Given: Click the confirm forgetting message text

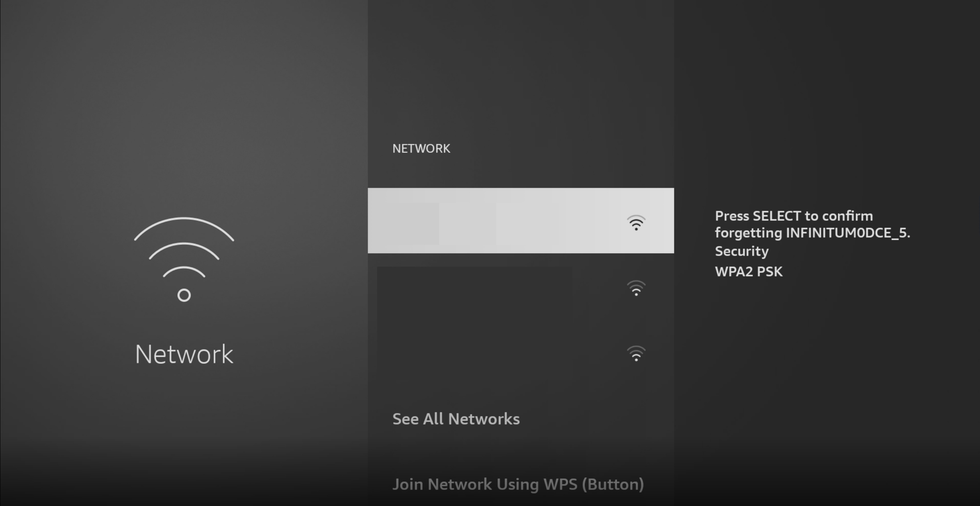Looking at the screenshot, I should pyautogui.click(x=813, y=224).
